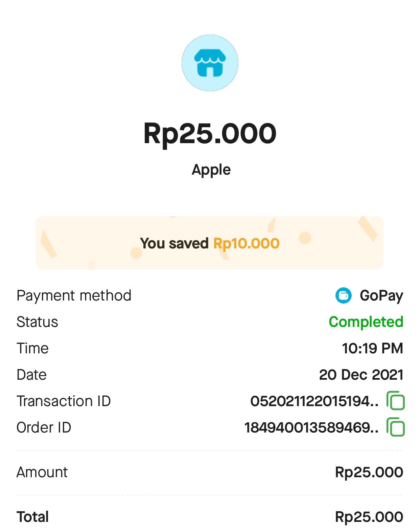Viewport: 420px width, 530px height.
Task: Tap the Order ID label
Action: 44,427
